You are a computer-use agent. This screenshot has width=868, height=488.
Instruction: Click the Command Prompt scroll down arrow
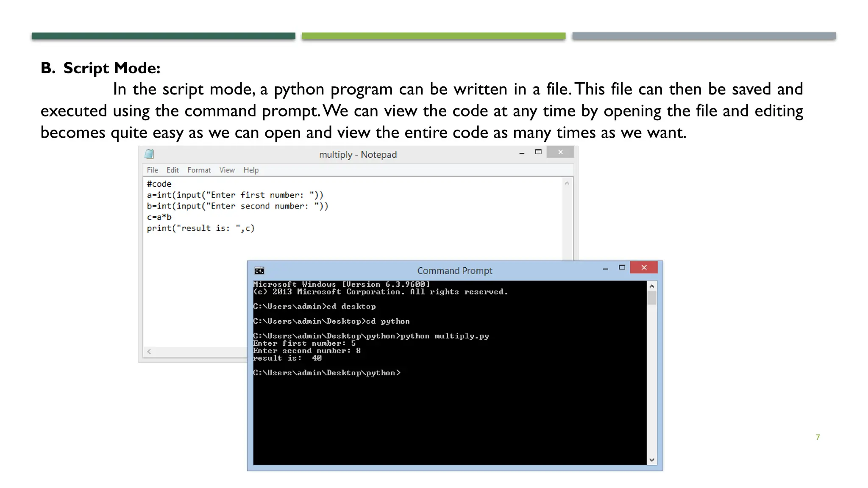pos(652,460)
